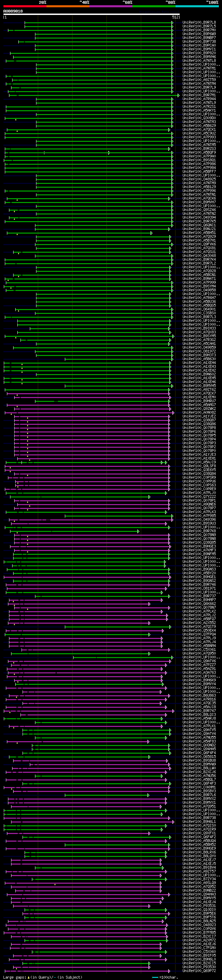Screen dimensions: 222x980
Task: Click the UniRef100_C7FGM0 label
Action: tap(199, 948)
